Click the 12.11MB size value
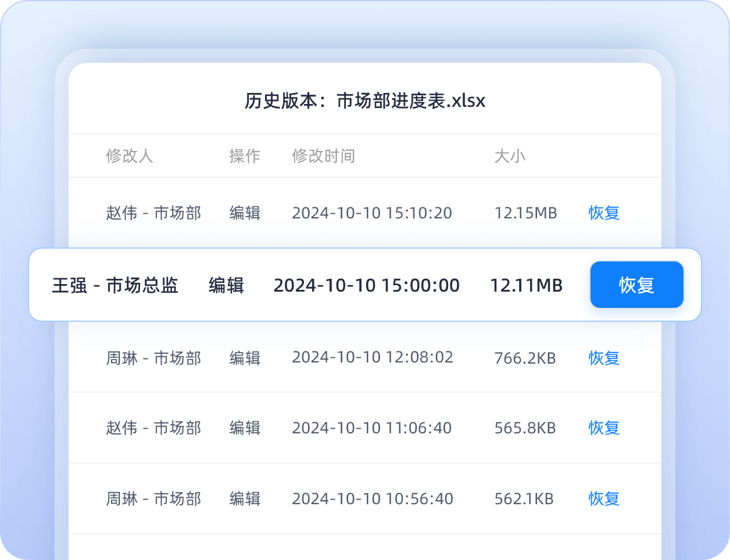Viewport: 730px width, 560px height. (x=526, y=285)
